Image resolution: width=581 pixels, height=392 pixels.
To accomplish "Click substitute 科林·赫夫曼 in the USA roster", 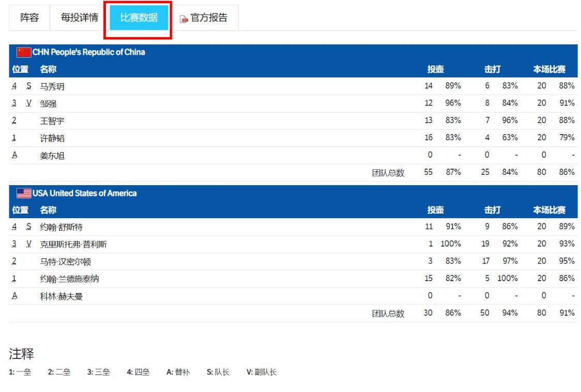I will (x=63, y=296).
